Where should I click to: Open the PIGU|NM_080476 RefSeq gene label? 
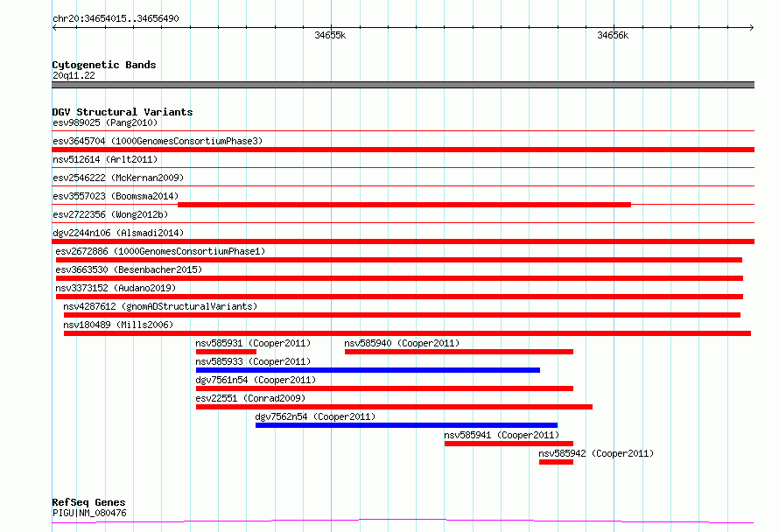pyautogui.click(x=89, y=513)
